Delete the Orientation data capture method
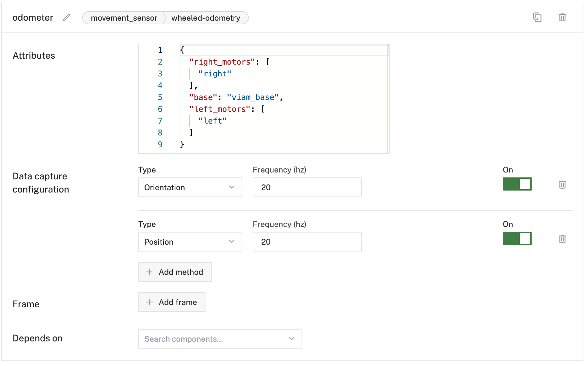The image size is (588, 366). click(562, 185)
